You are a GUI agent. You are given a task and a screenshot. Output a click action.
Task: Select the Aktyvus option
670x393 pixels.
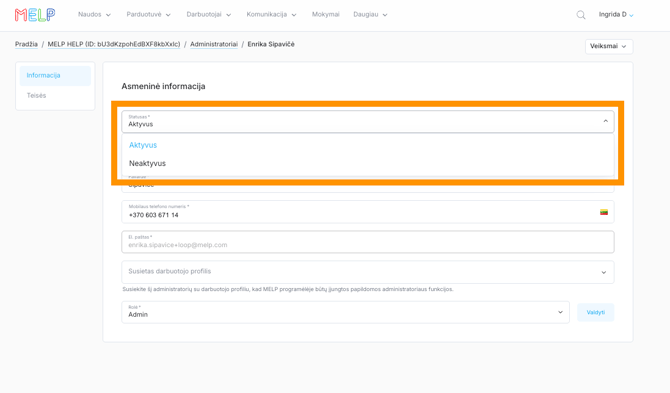(367, 145)
